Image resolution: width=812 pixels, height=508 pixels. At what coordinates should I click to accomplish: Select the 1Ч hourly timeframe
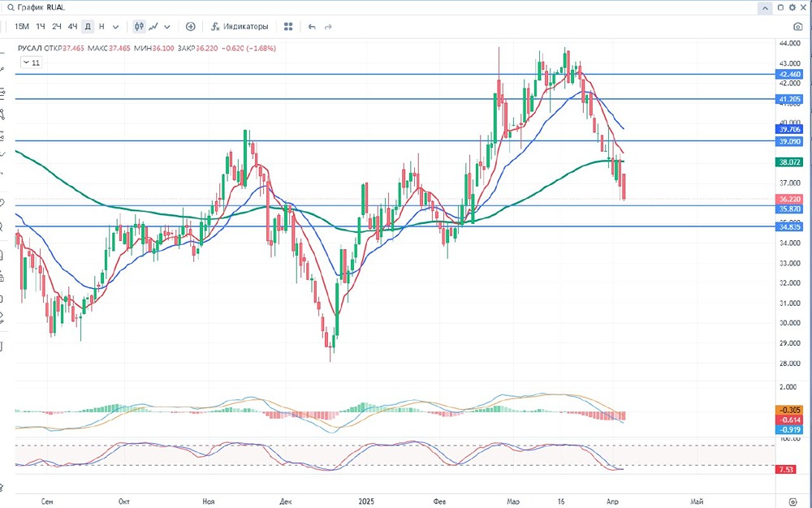41,27
